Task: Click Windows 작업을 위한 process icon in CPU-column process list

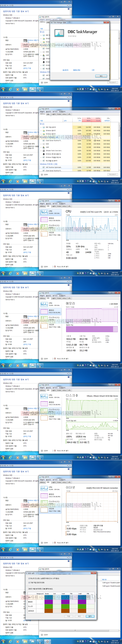Action: tap(44, 157)
